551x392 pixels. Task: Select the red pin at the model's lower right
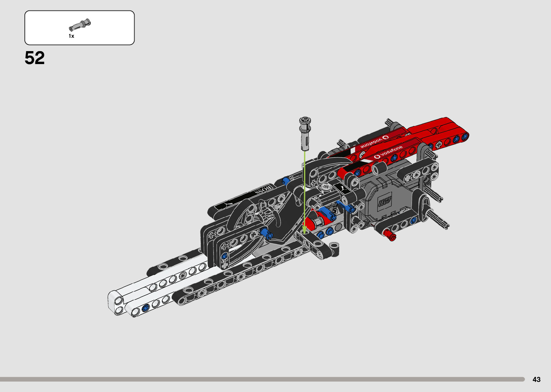coord(389,235)
